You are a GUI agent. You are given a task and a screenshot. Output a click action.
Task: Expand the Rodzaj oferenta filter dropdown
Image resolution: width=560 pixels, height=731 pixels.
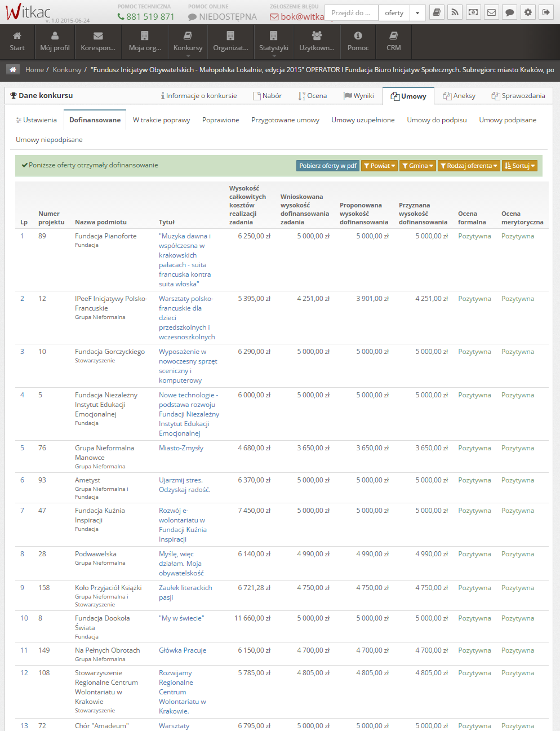[x=469, y=166]
